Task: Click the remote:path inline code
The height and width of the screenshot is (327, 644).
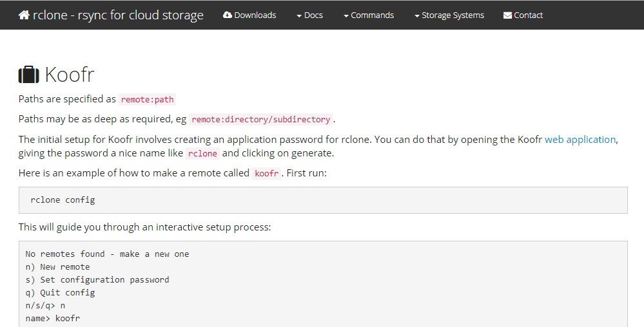Action: (147, 100)
